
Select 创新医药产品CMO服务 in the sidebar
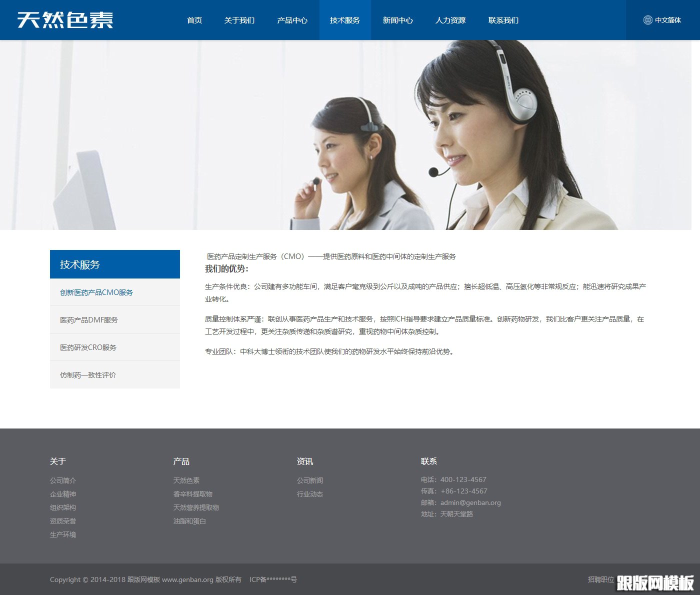pyautogui.click(x=96, y=292)
